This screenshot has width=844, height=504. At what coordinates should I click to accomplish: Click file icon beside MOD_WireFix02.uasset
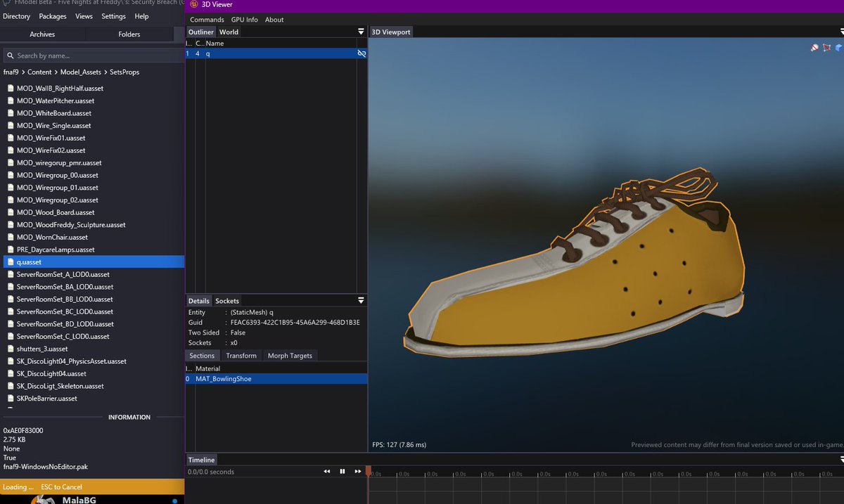coord(10,150)
